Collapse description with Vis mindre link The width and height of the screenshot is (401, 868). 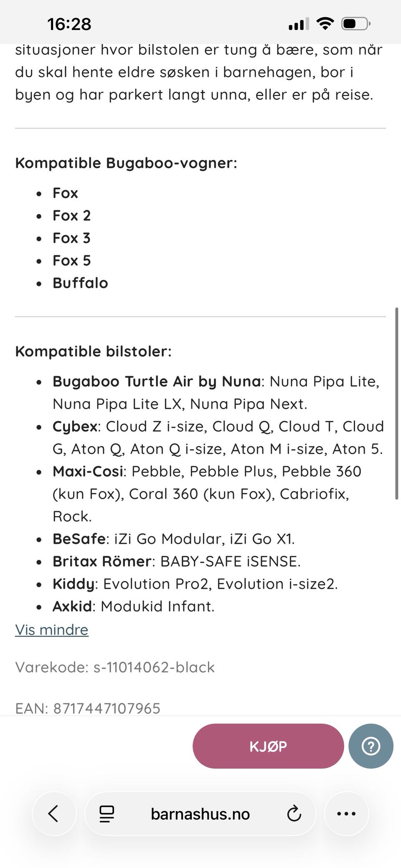tap(52, 629)
